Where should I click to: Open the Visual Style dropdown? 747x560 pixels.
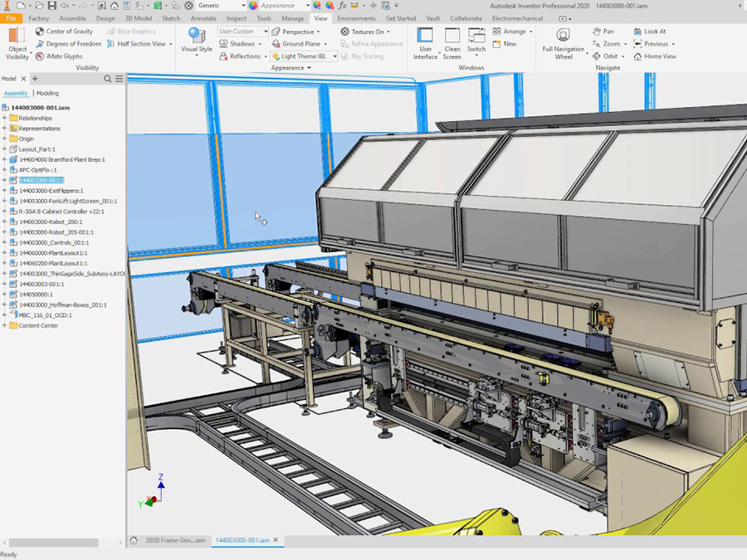click(x=196, y=43)
